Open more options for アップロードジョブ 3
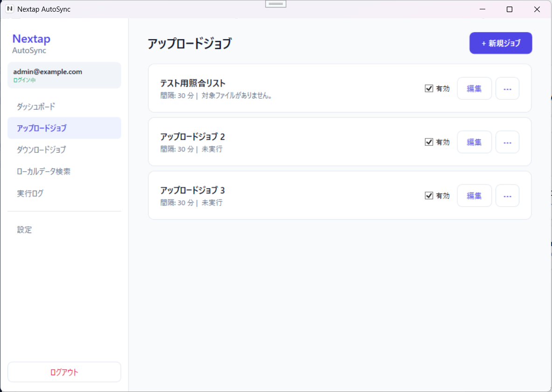Screen dimensions: 552x392 coord(507,195)
